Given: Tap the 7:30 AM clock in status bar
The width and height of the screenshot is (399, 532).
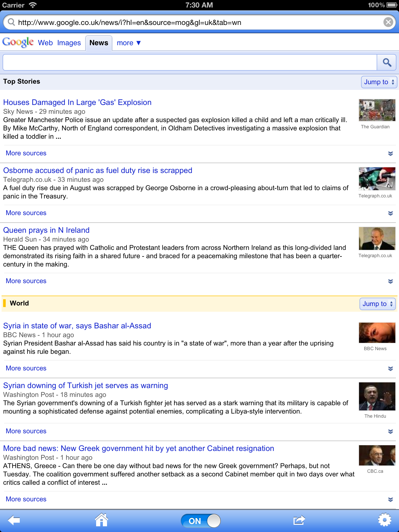Looking at the screenshot, I should pos(199,5).
